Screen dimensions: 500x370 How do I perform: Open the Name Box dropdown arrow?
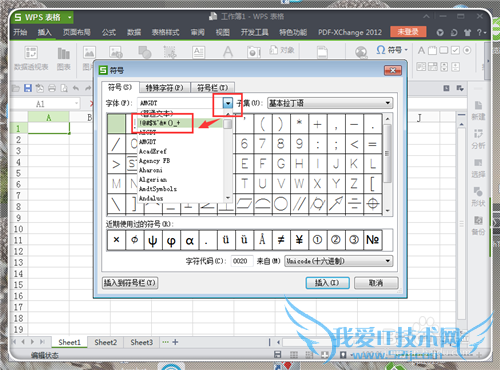[76, 104]
